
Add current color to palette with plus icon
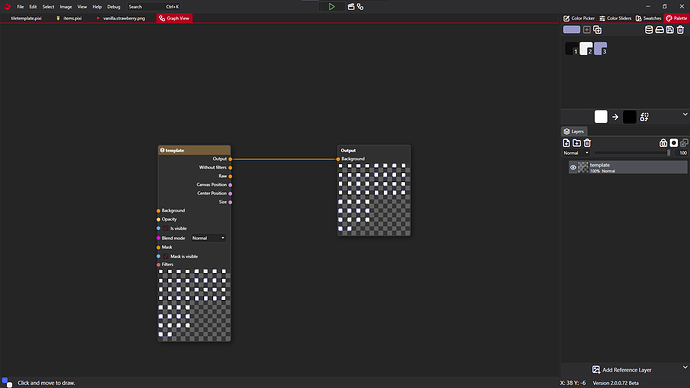587,30
